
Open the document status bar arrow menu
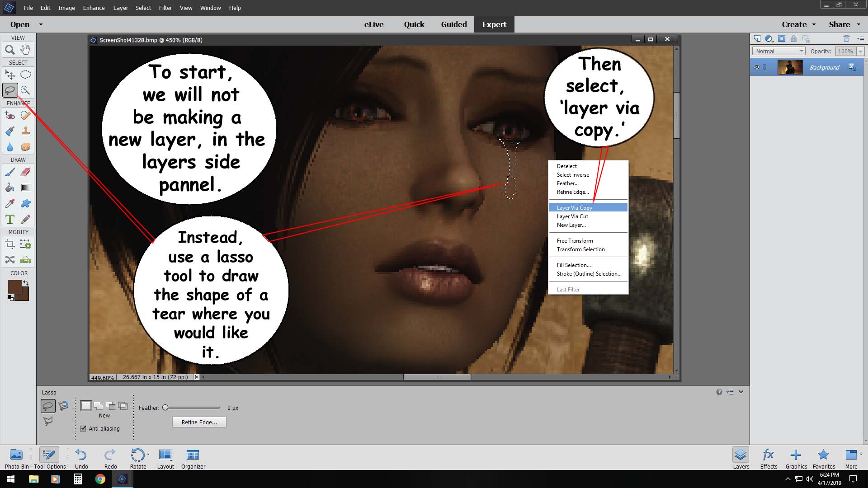196,377
